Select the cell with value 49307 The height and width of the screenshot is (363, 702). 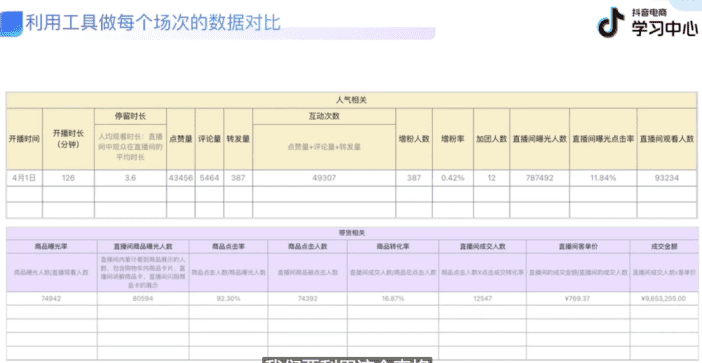coord(324,178)
